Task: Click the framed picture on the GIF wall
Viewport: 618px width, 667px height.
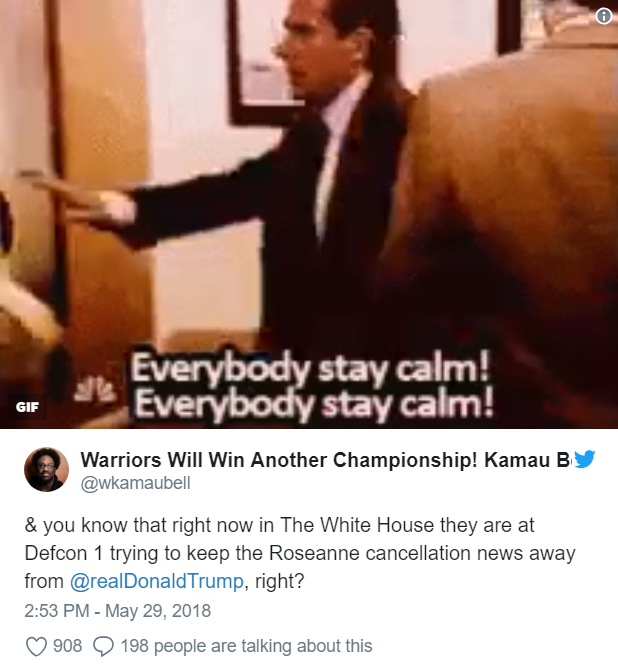Action: click(x=263, y=60)
